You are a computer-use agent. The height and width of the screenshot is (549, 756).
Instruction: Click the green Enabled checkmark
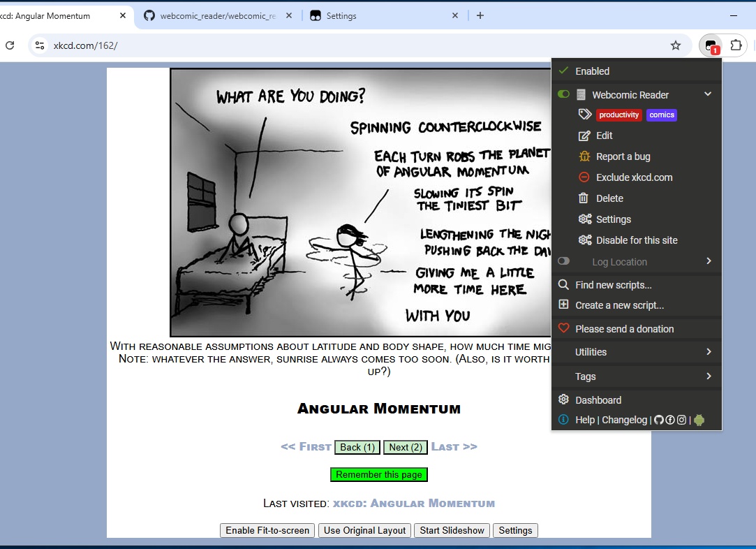(563, 71)
